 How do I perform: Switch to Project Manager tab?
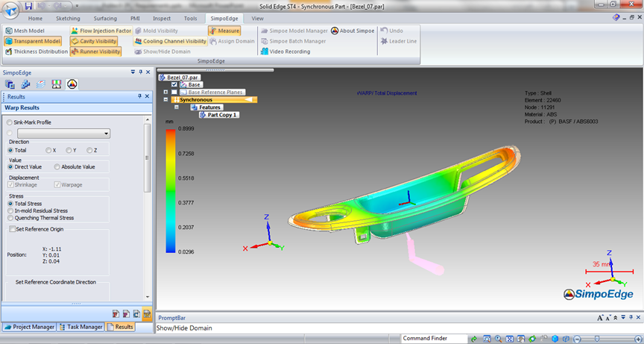pos(29,327)
